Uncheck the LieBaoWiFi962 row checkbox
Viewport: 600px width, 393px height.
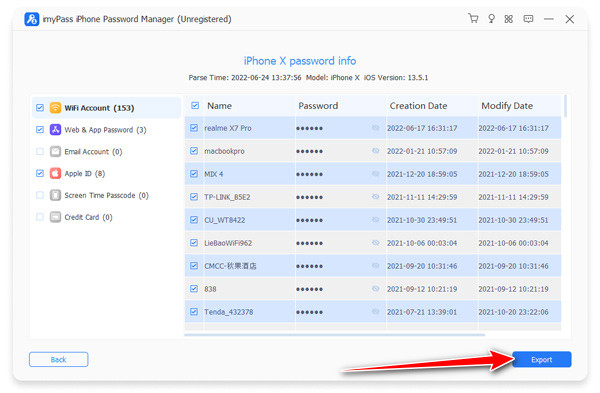194,243
